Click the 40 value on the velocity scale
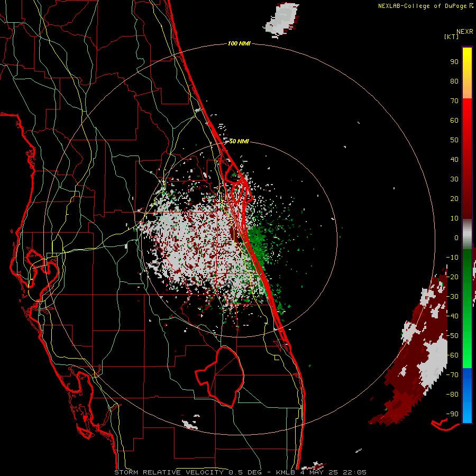The image size is (476, 476). click(454, 160)
